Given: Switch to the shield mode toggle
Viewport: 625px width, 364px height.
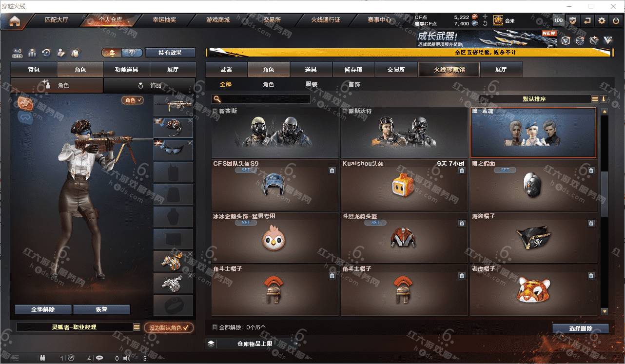Looking at the screenshot, I should click(x=132, y=53).
